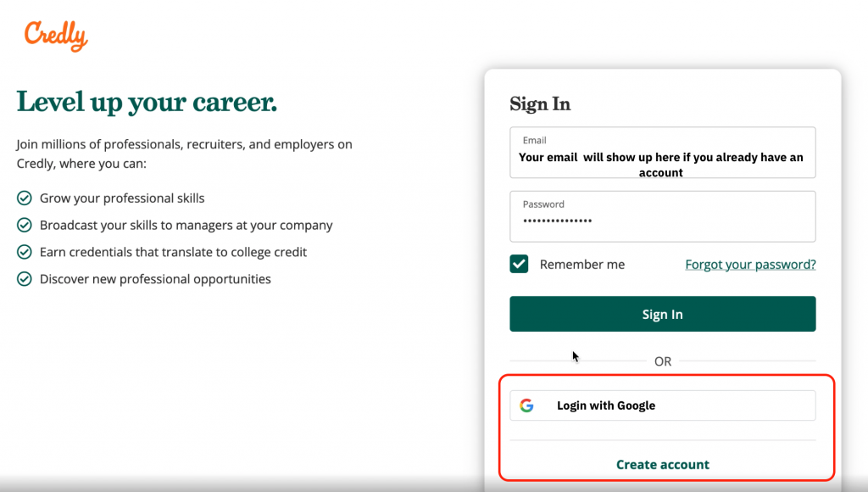Viewport: 868px width, 492px height.
Task: Click checkmark icon beside Grow your professional skills
Action: coord(25,198)
